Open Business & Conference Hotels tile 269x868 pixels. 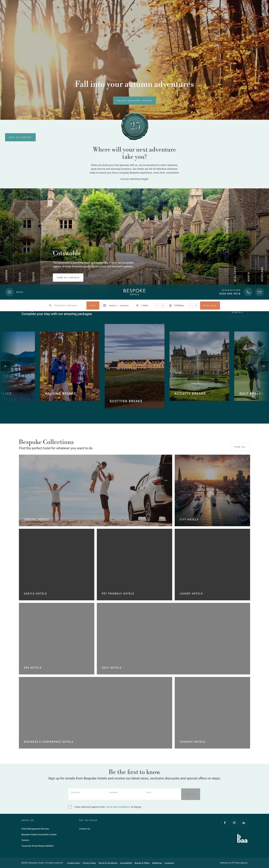point(95,713)
